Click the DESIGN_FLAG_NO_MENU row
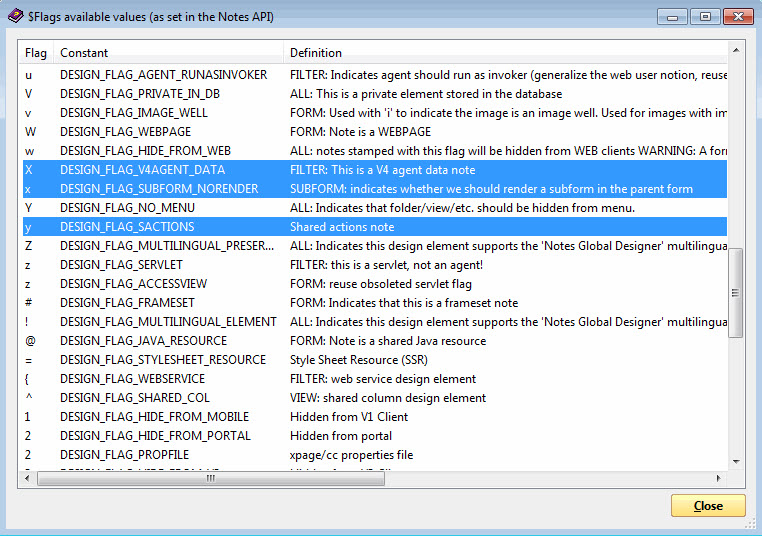Viewport: 762px width, 536px height. pyautogui.click(x=127, y=208)
